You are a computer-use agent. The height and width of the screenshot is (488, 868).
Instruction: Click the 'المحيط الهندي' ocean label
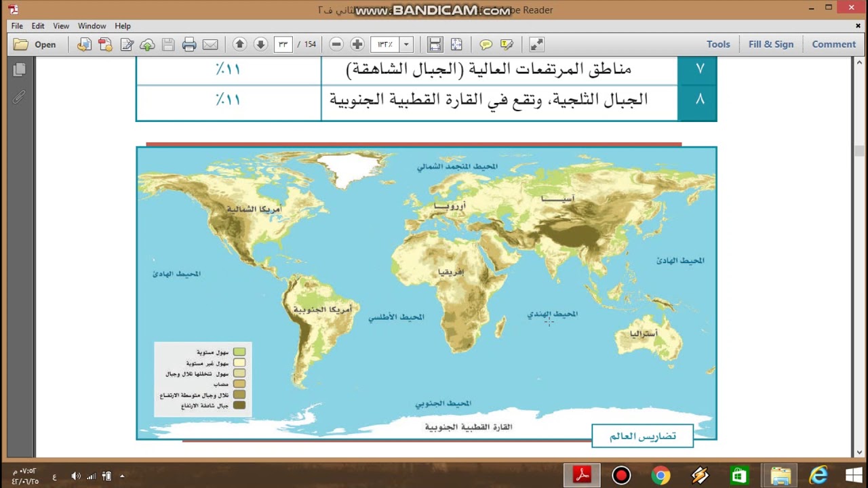pos(553,314)
